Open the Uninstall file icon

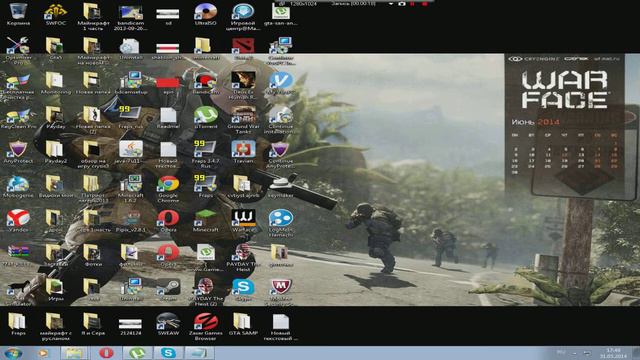coord(131,48)
